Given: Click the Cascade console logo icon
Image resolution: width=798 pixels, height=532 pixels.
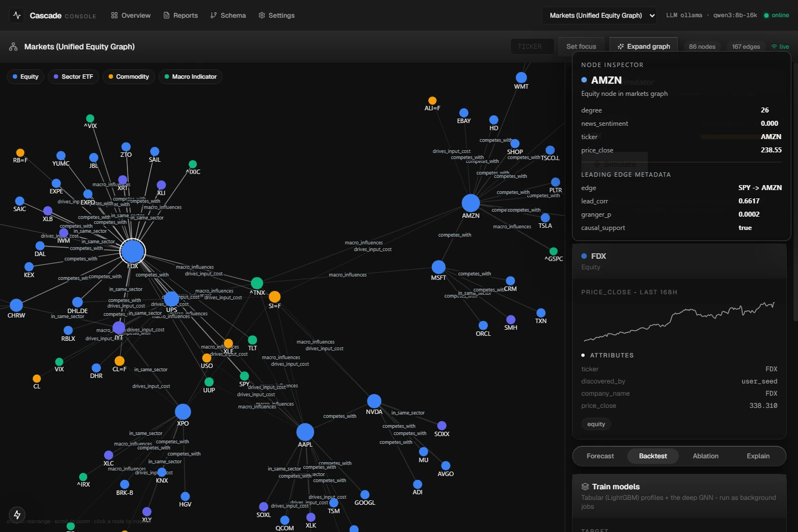Looking at the screenshot, I should pos(17,16).
